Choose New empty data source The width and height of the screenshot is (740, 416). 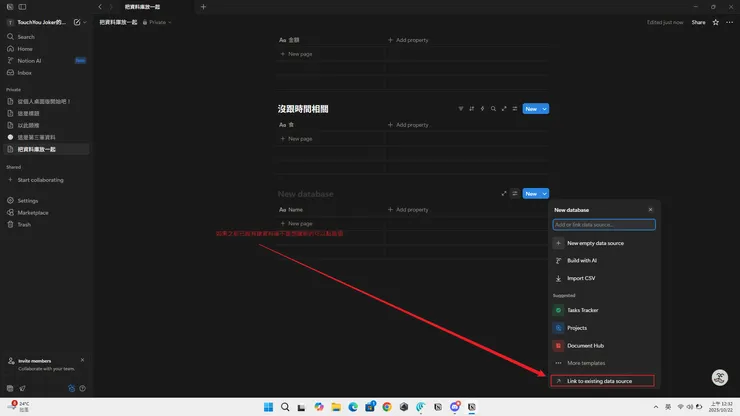[x=604, y=243]
